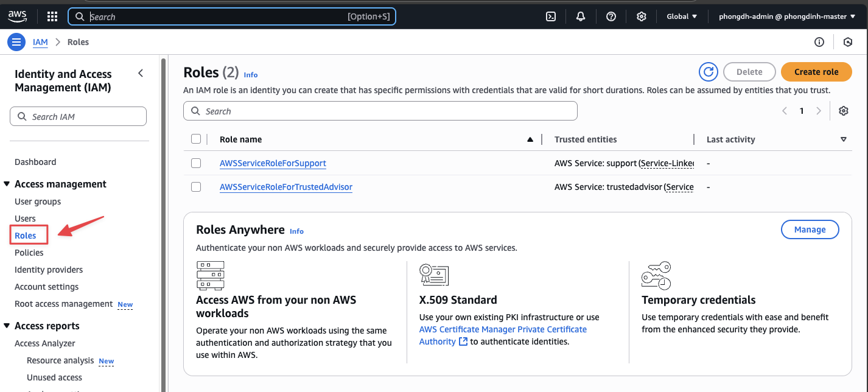868x392 pixels.
Task: Click the Role name column header
Action: tap(240, 139)
